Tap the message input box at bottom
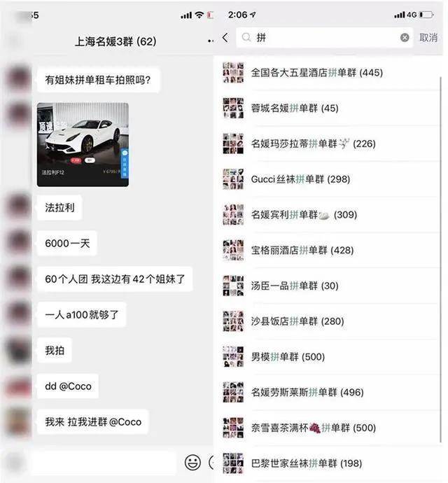Viewport: 448px width, 483px height. (x=103, y=462)
